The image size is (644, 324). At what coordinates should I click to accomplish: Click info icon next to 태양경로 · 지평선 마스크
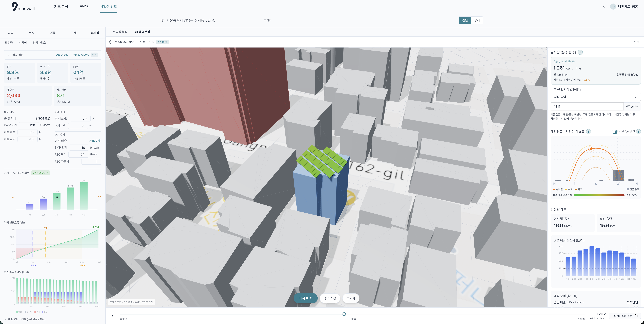point(589,132)
